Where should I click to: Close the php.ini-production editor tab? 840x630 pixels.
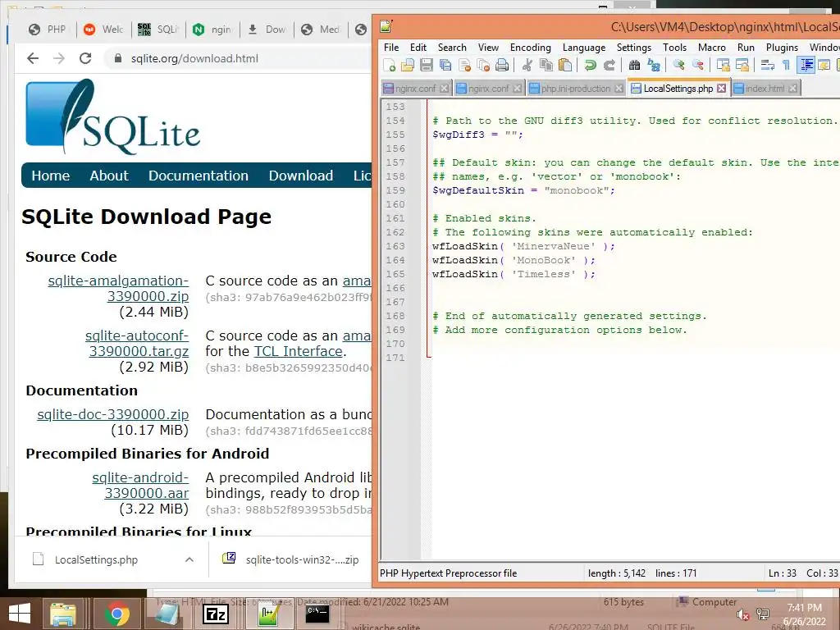tap(619, 89)
